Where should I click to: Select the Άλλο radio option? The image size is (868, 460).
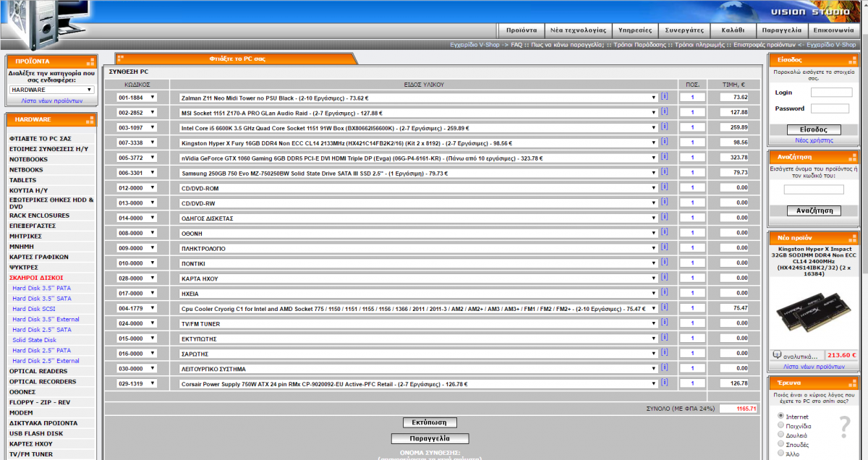click(x=780, y=453)
